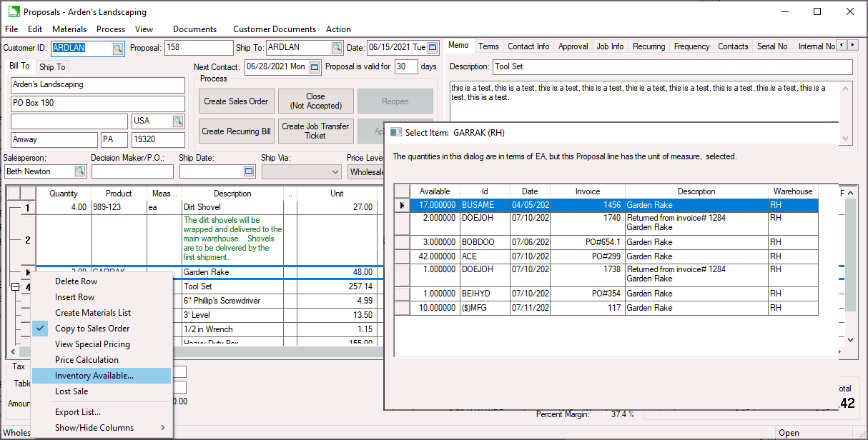Click the country USA lookup icon
868x440 pixels.
(x=178, y=121)
